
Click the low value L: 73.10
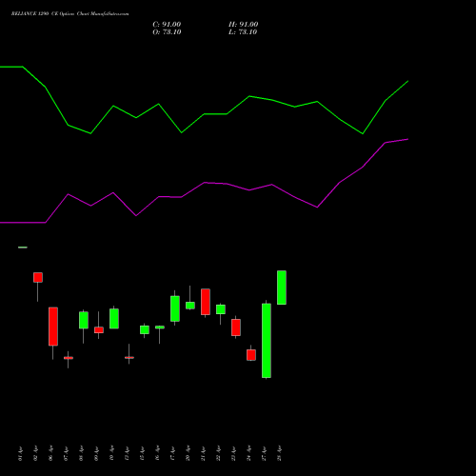[243, 32]
